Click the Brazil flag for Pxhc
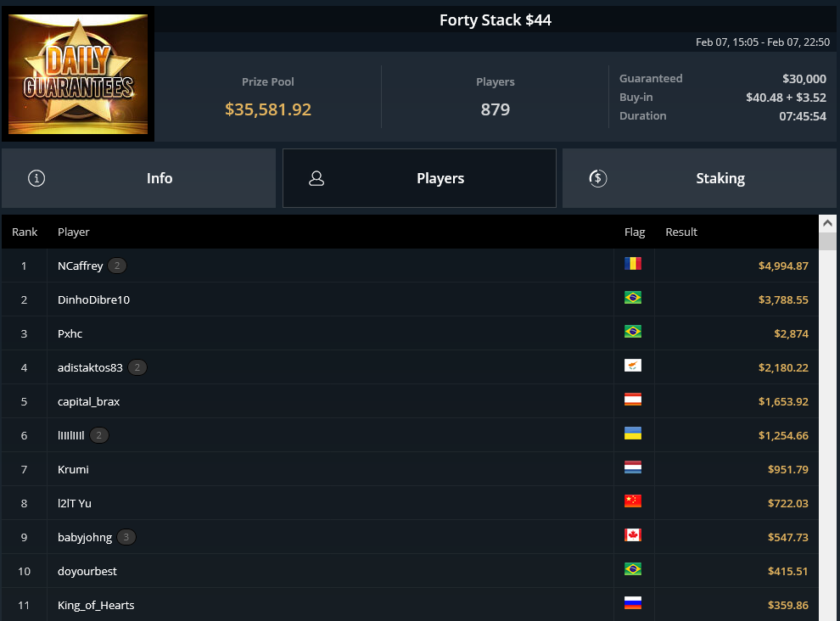The width and height of the screenshot is (840, 621). click(x=633, y=331)
